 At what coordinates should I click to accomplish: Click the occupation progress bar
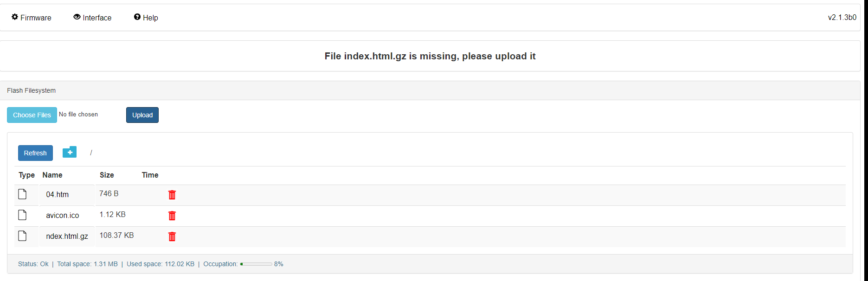[256, 264]
